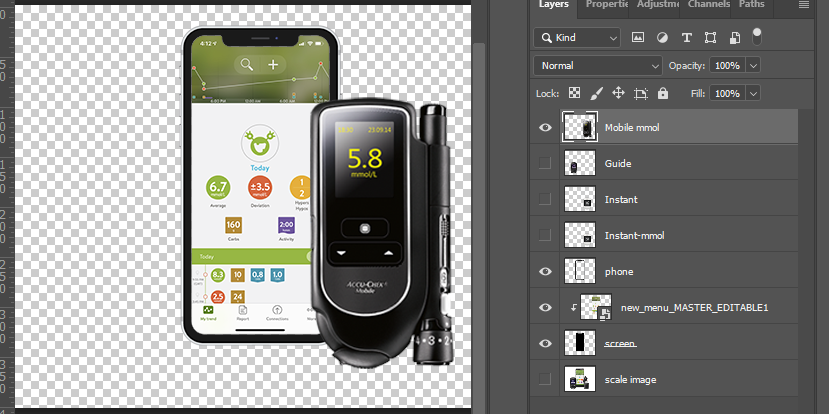Switch to the Adjustments tab
Viewport: 829px width, 414px height.
(x=658, y=4)
